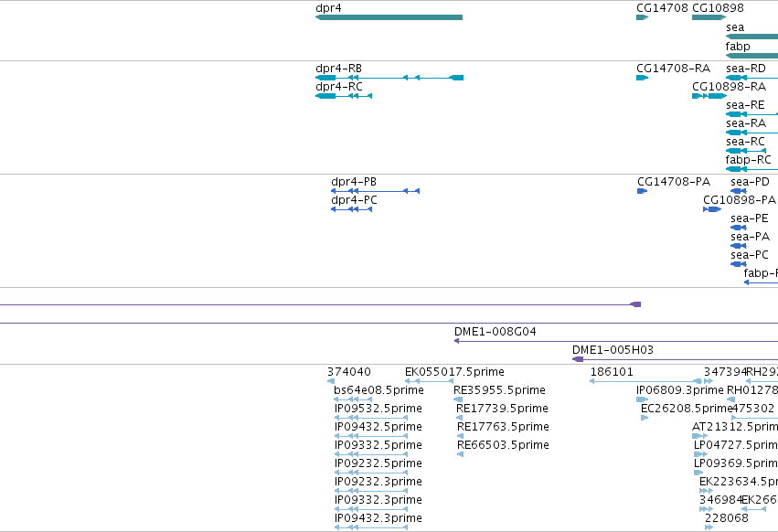Select the EK055017.5prime EST
This screenshot has height=532, width=778.
429,381
